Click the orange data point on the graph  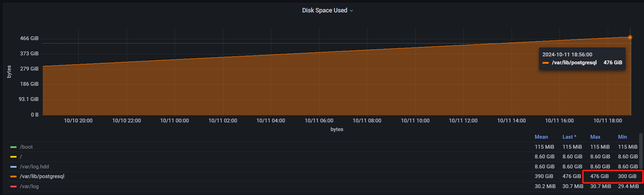630,37
